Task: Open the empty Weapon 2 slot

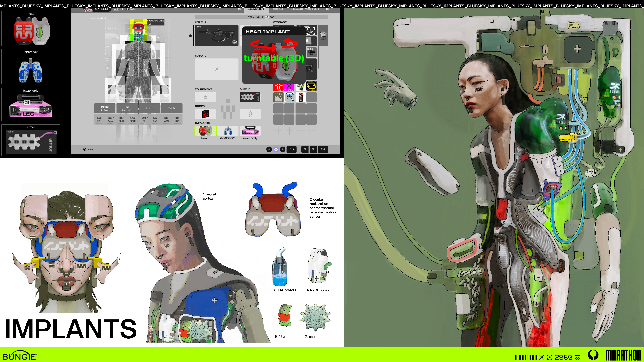Action: tap(217, 69)
